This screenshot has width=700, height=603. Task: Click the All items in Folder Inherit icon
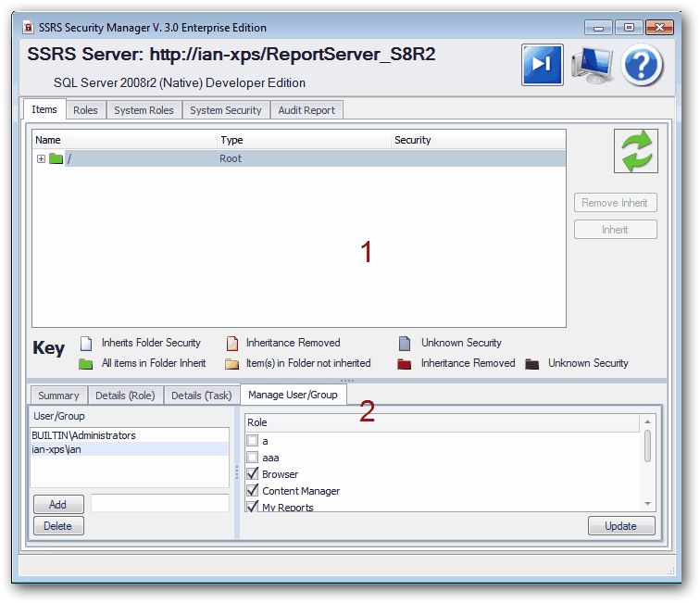click(x=85, y=364)
